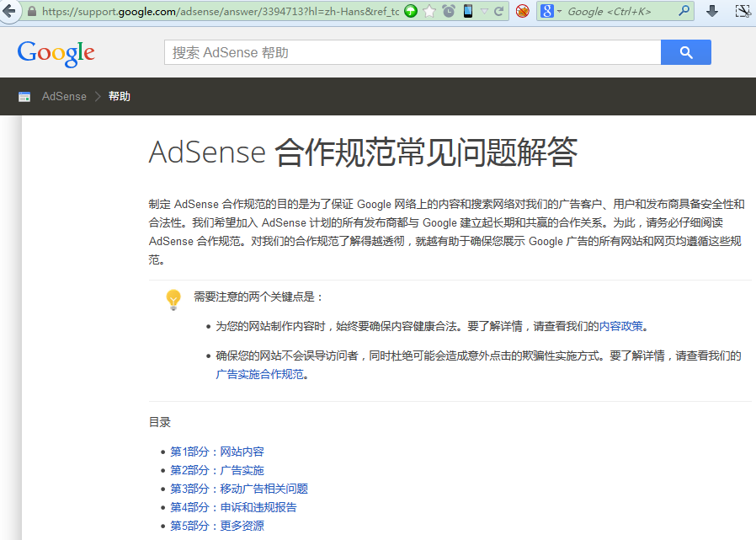
Task: Click the mobile phone icon in address bar
Action: point(468,11)
